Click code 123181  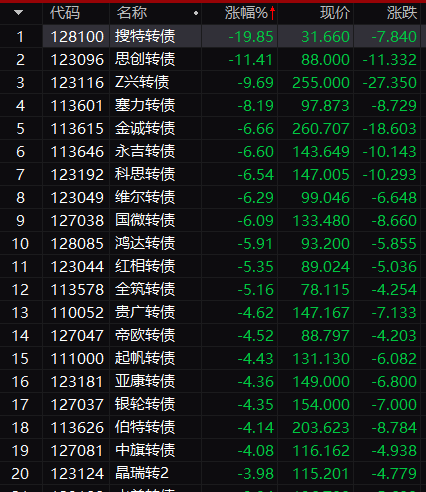(76, 382)
